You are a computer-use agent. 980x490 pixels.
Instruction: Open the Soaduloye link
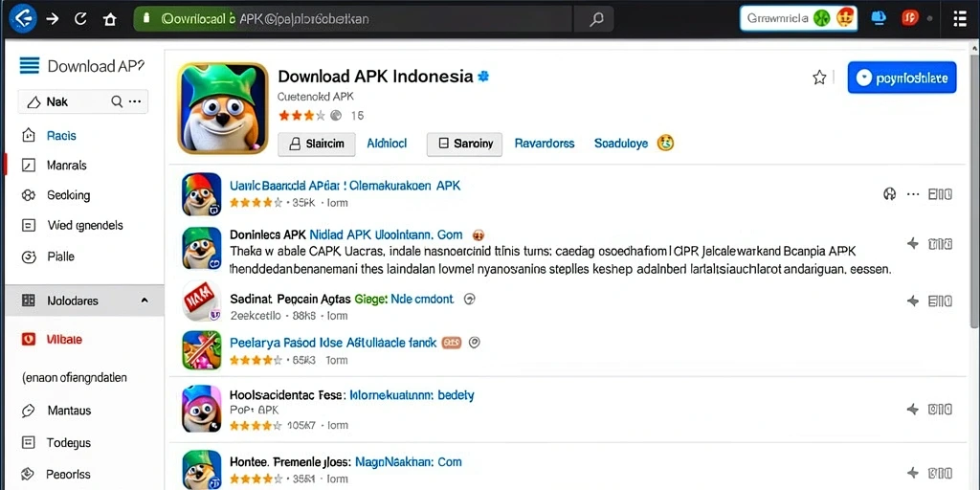pyautogui.click(x=620, y=144)
